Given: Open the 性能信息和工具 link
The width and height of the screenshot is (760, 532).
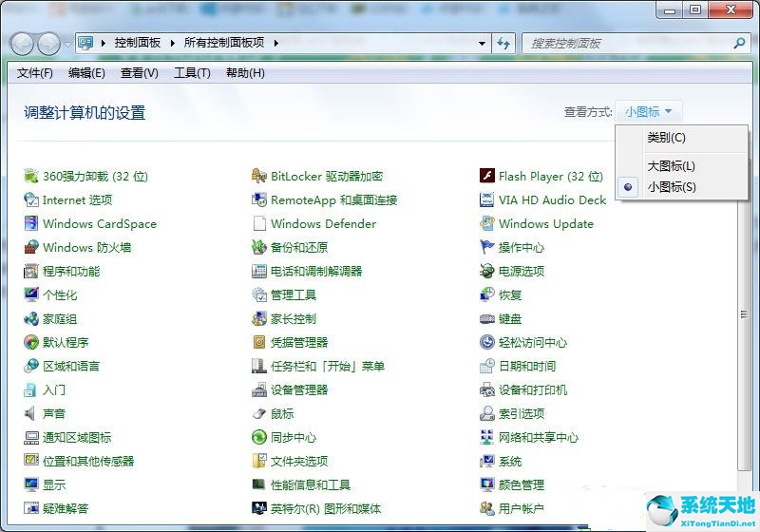Looking at the screenshot, I should (x=311, y=485).
